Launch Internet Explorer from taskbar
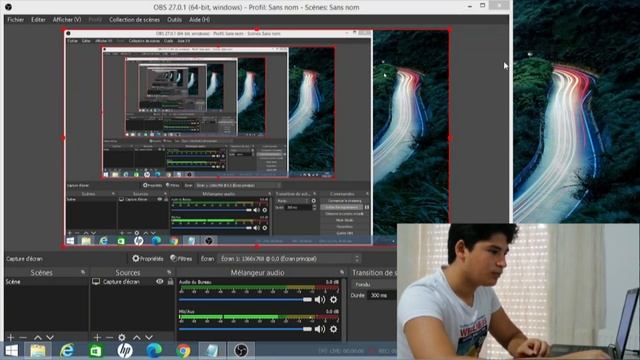 click(67, 351)
